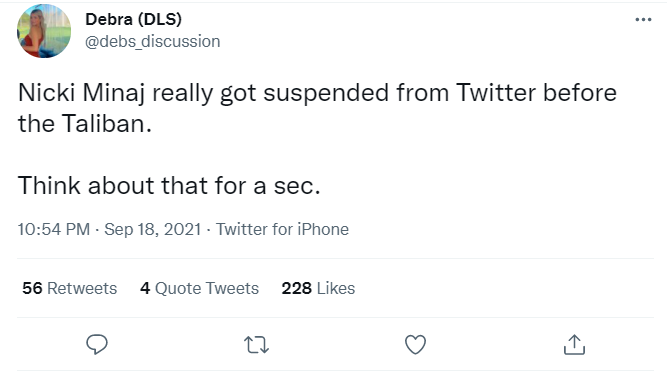Open the share tweet icon
The width and height of the screenshot is (667, 379).
tap(574, 344)
